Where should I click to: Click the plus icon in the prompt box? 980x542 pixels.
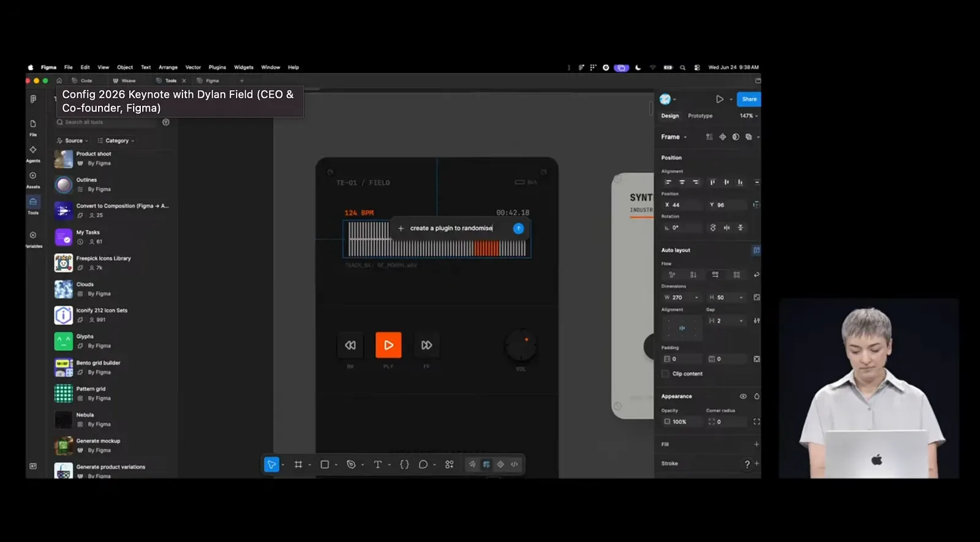point(401,228)
